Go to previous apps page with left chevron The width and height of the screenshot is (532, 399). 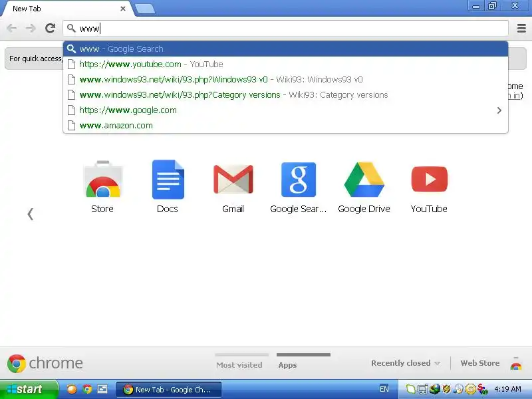pyautogui.click(x=30, y=214)
